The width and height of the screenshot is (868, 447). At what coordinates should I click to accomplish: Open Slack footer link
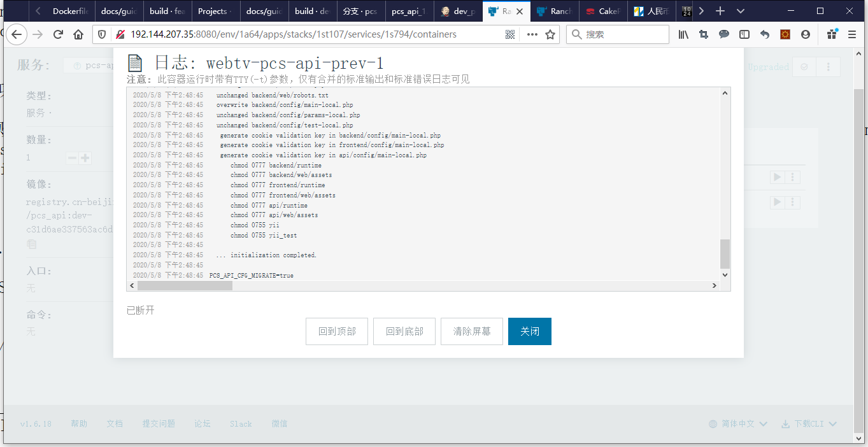click(241, 423)
